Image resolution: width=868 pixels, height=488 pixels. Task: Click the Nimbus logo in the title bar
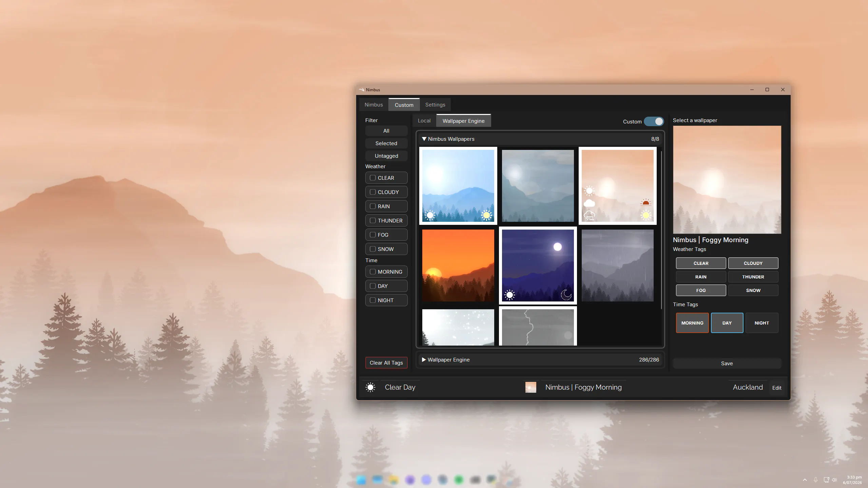(362, 90)
